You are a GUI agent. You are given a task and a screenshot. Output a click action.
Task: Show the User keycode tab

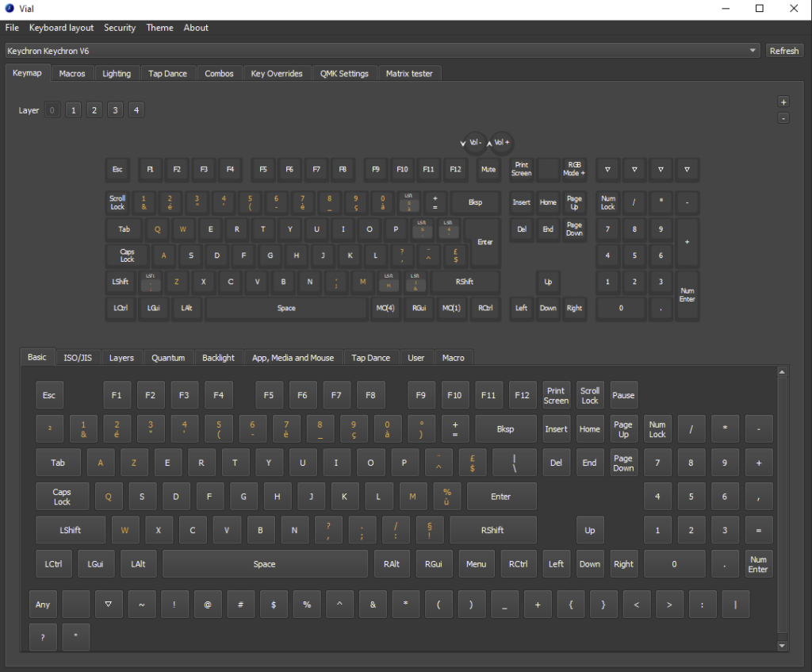[416, 358]
